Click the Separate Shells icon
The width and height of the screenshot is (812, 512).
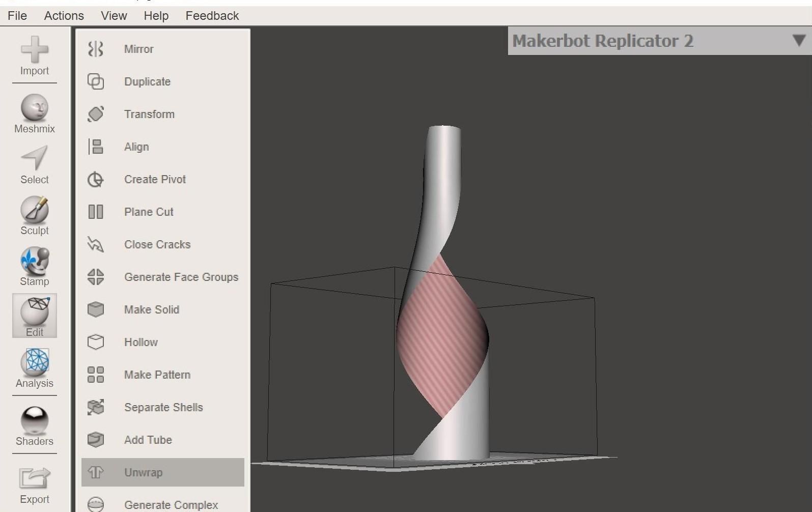coord(96,407)
